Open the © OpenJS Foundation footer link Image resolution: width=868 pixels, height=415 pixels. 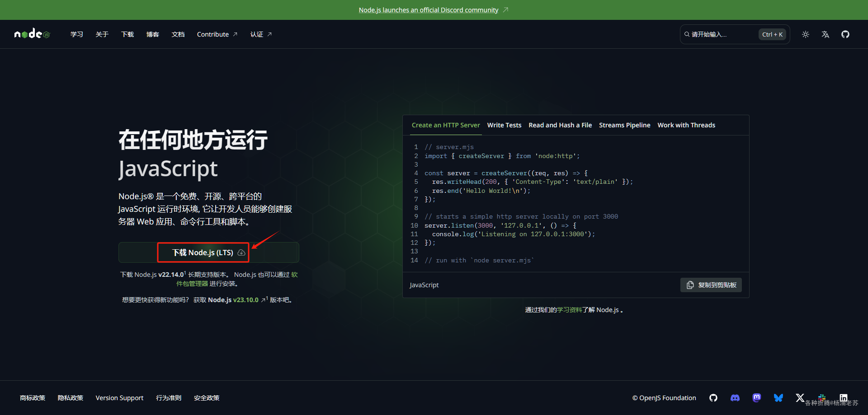664,398
